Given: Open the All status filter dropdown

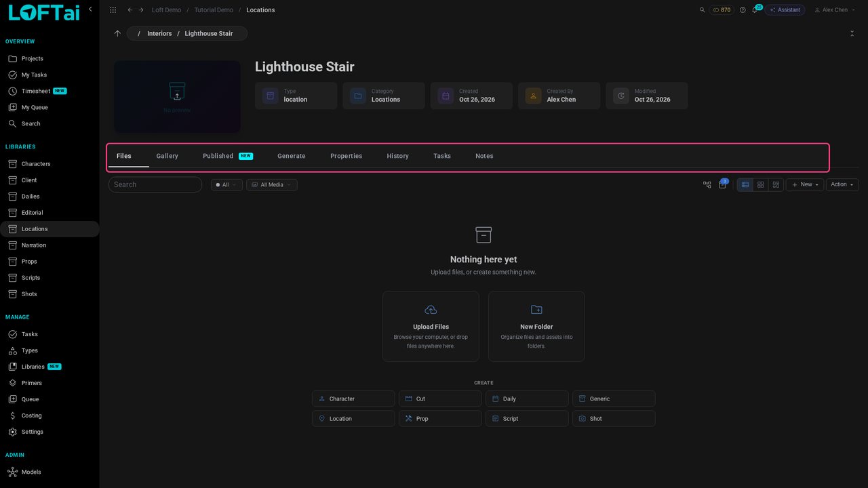Looking at the screenshot, I should [x=226, y=184].
